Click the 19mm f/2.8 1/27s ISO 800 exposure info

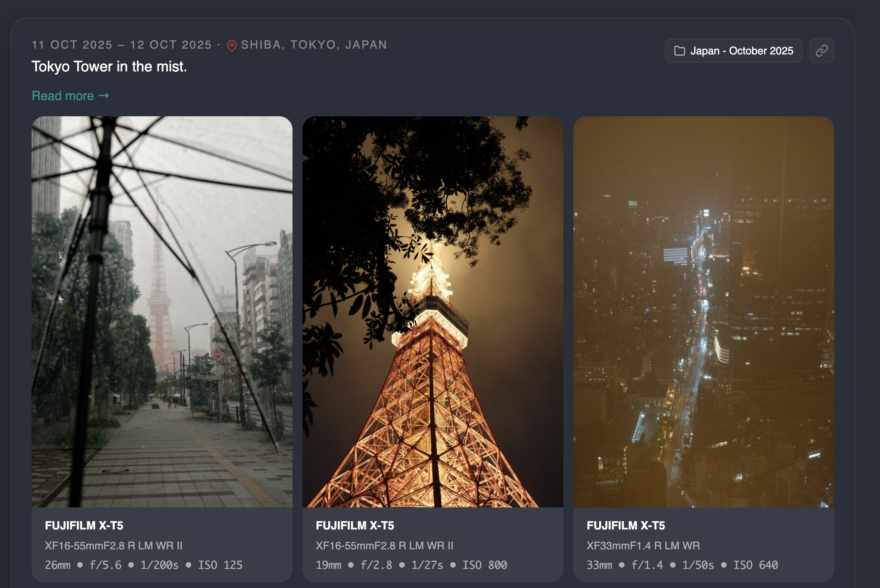[411, 565]
